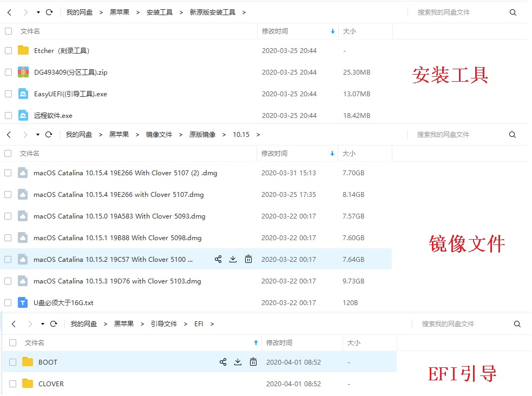This screenshot has height=396, width=532.
Task: Click share icon on macOS Catalina 10.15.2 row
Action: (x=218, y=260)
